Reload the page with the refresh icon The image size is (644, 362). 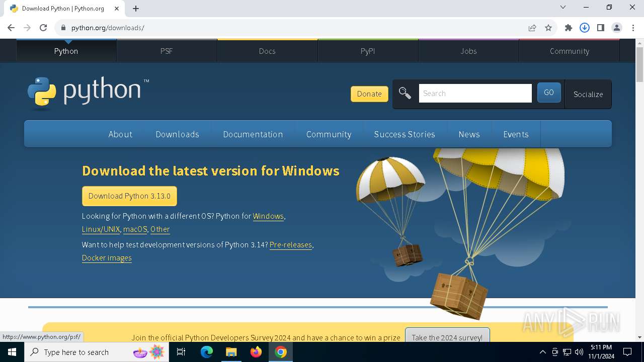pos(43,28)
